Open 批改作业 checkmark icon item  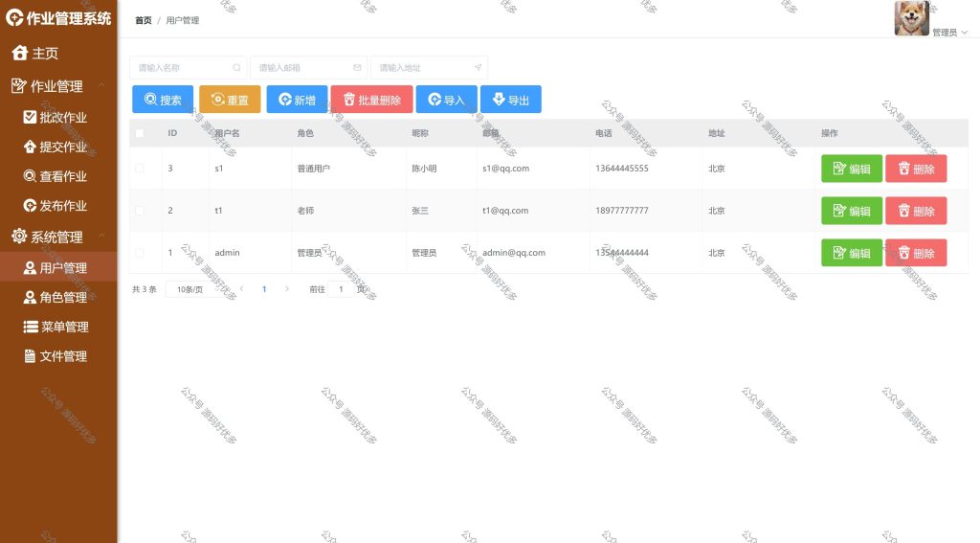tap(55, 117)
